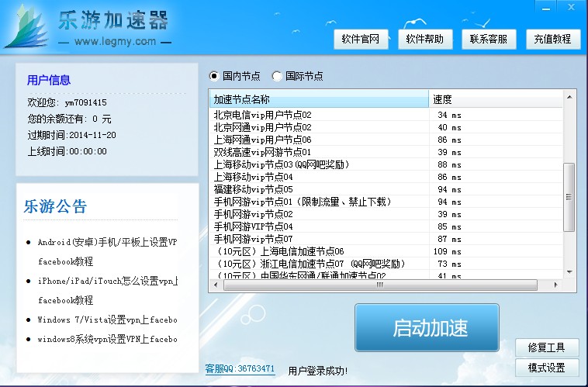Open 模式设置 settings button

(546, 368)
